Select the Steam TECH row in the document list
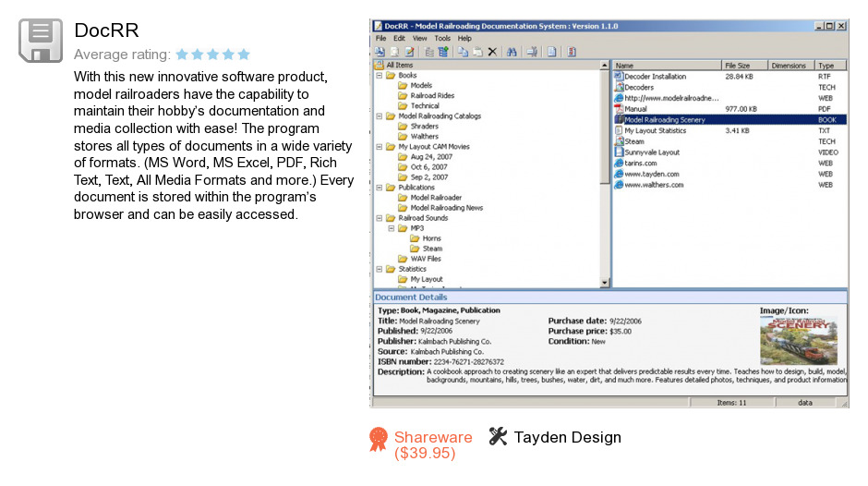868x486 pixels. (x=730, y=141)
